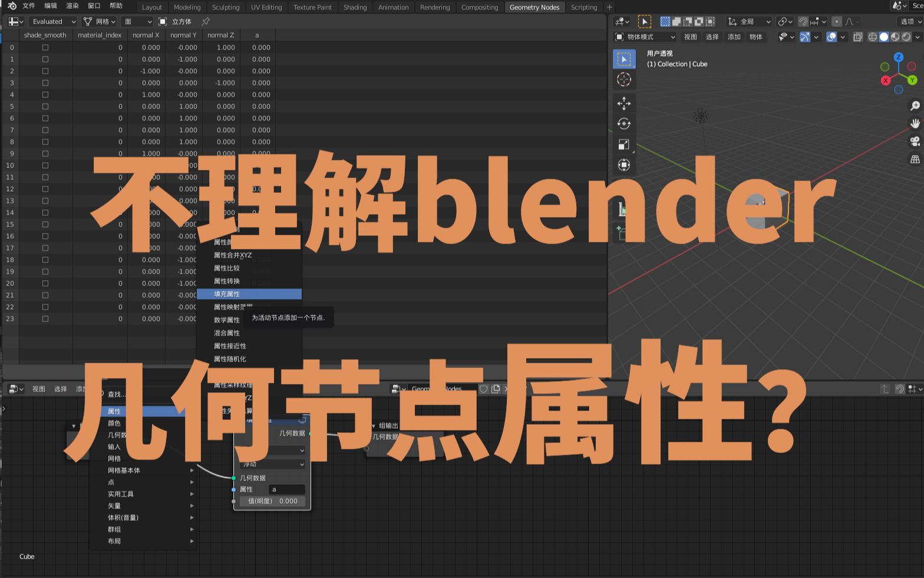Toggle fake user shield for node tree
The image size is (924, 578).
[x=484, y=389]
